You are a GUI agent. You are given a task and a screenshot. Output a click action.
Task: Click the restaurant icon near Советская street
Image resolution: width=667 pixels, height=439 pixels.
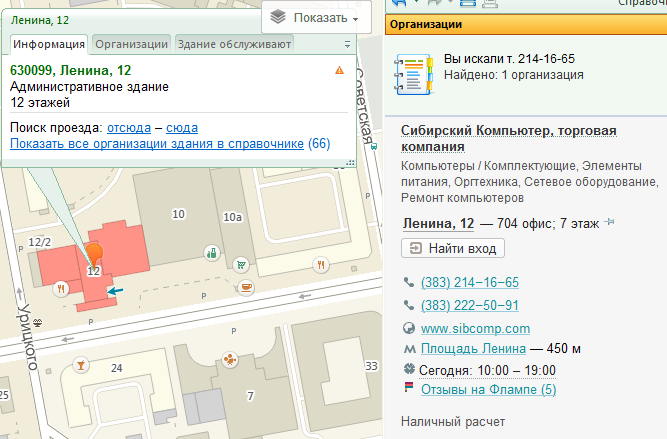[x=320, y=265]
